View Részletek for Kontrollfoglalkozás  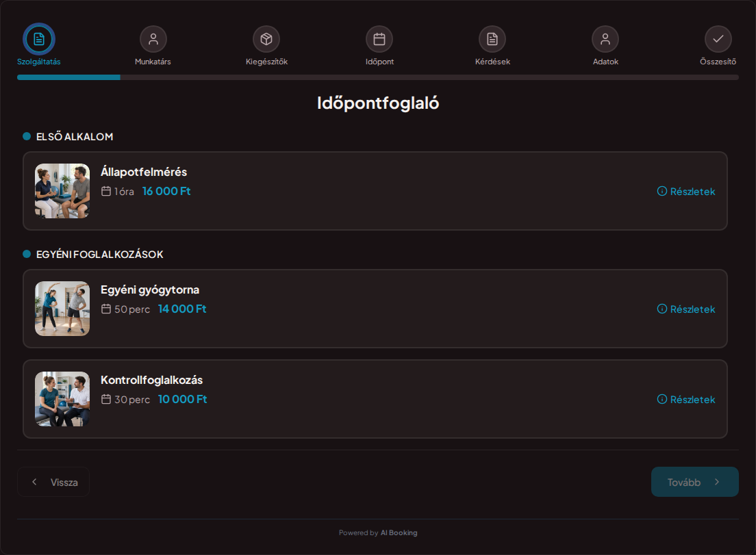[x=686, y=400]
